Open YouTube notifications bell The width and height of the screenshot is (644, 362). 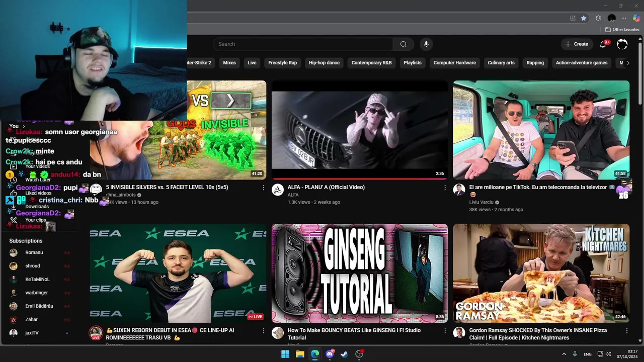pyautogui.click(x=603, y=44)
